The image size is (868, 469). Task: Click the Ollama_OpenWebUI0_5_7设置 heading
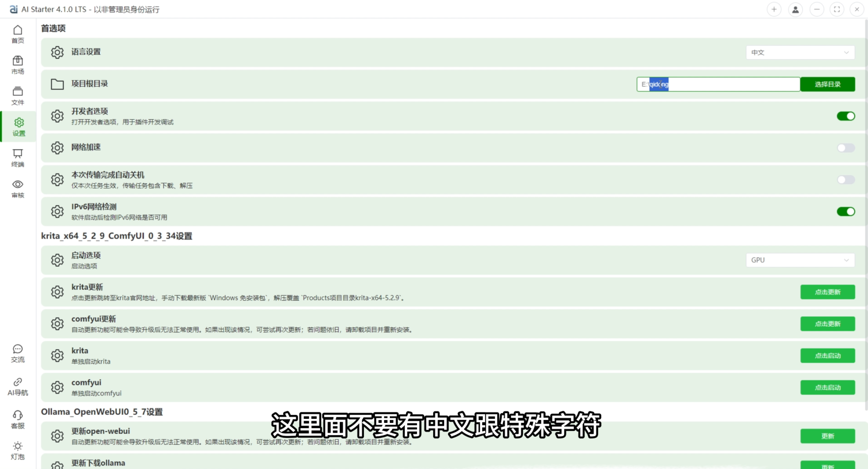tap(102, 412)
